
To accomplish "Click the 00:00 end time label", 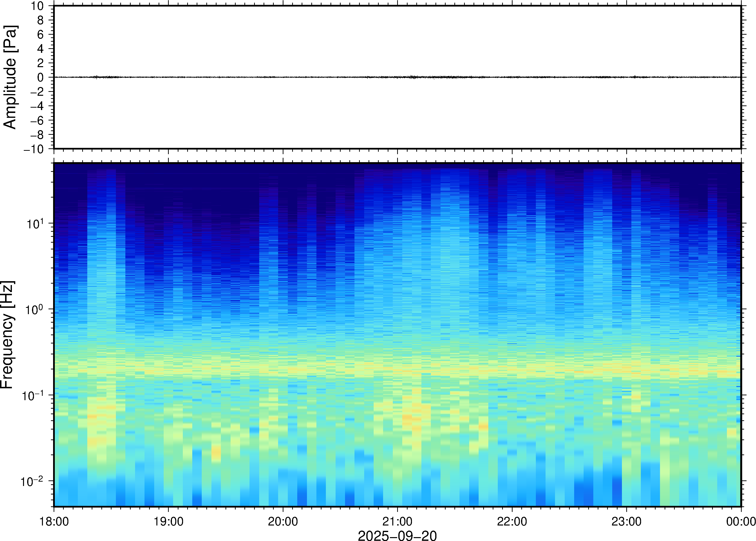I will (x=741, y=521).
